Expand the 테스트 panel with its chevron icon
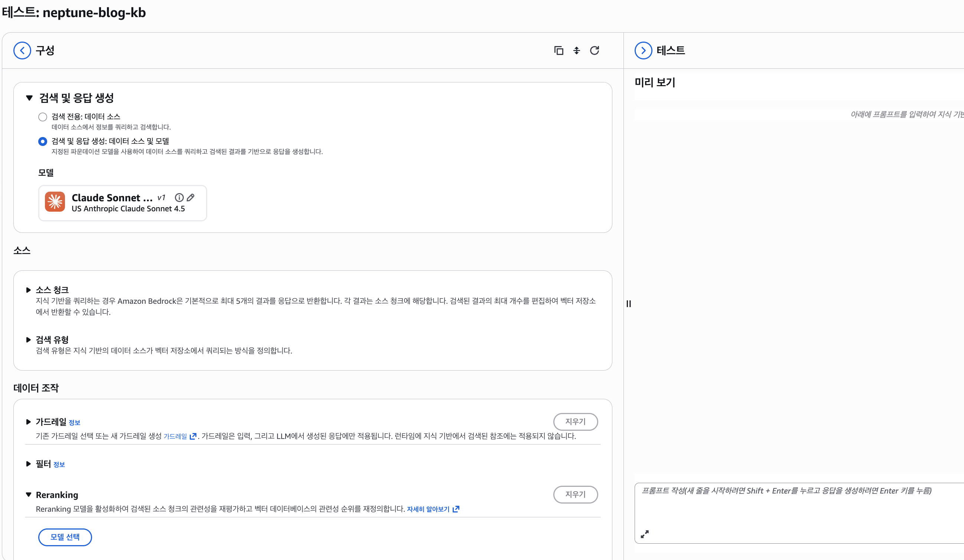The width and height of the screenshot is (964, 560). pyautogui.click(x=643, y=50)
